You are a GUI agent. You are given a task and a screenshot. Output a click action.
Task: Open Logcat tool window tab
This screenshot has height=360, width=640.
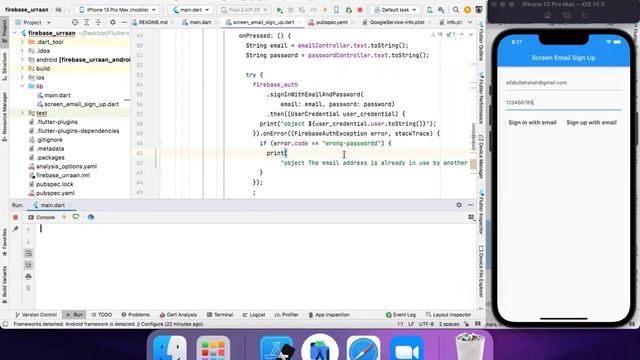[253, 315]
